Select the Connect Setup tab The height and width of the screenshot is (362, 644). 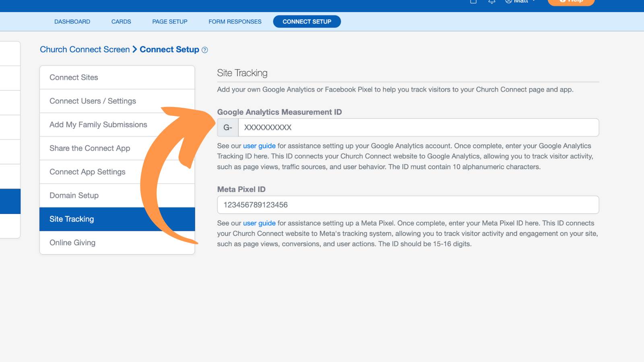[x=307, y=22]
